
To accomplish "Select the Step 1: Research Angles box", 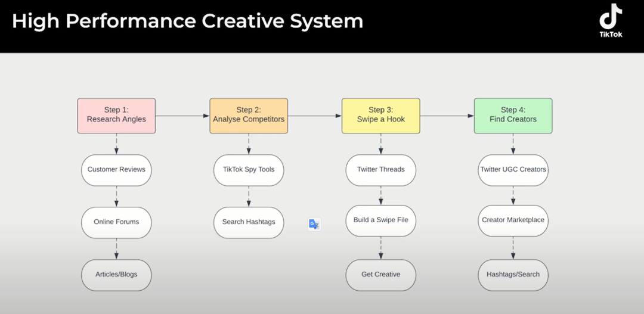I will tap(116, 115).
